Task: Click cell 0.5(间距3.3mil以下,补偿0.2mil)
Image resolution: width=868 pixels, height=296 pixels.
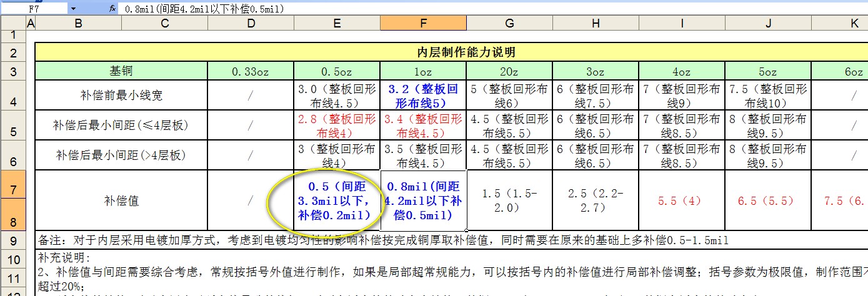Action: tap(337, 200)
